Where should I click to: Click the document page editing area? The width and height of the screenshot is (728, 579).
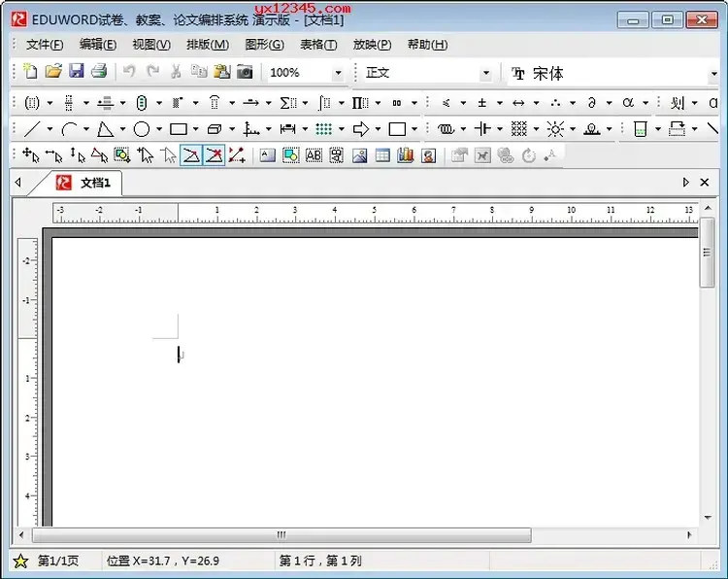(x=375, y=382)
